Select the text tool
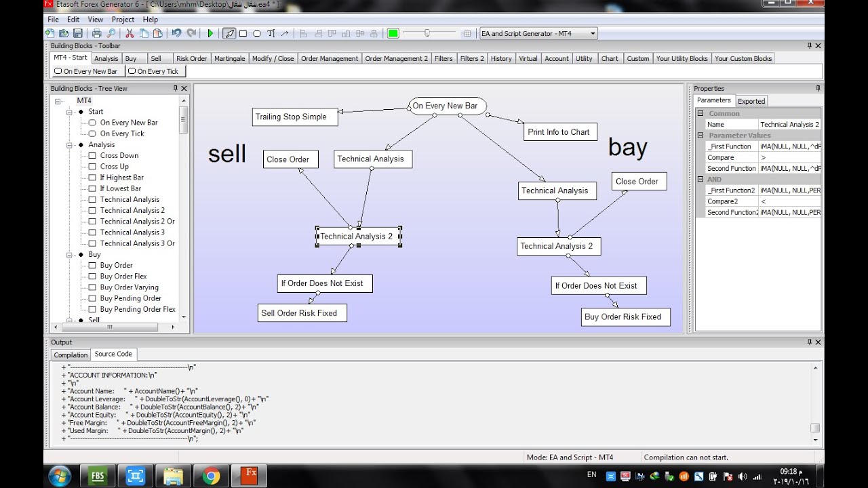This screenshot has width=868, height=488. [x=271, y=33]
